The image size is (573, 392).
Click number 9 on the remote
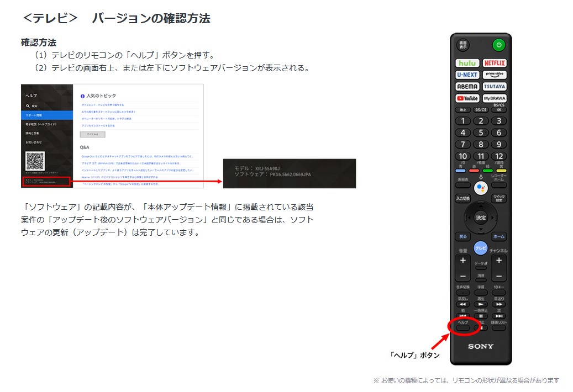[499, 144]
